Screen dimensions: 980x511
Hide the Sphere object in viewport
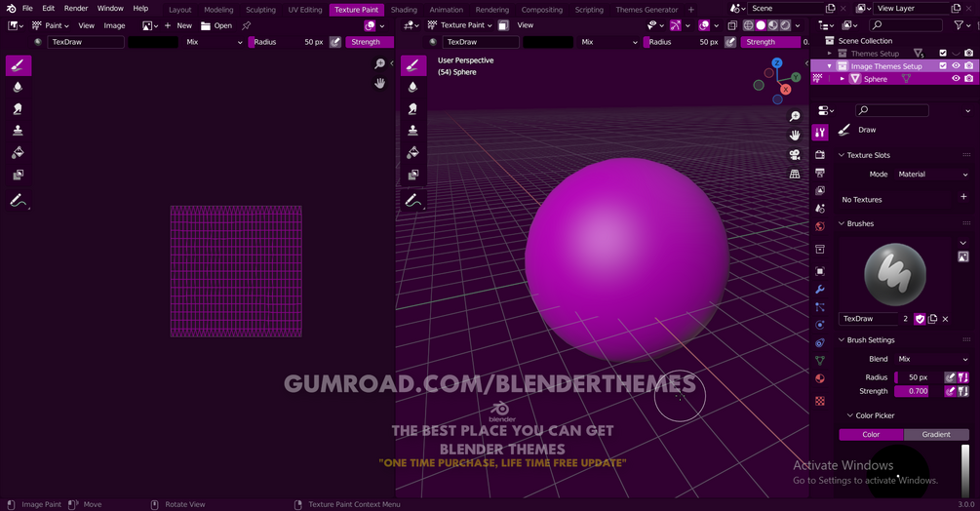point(956,79)
